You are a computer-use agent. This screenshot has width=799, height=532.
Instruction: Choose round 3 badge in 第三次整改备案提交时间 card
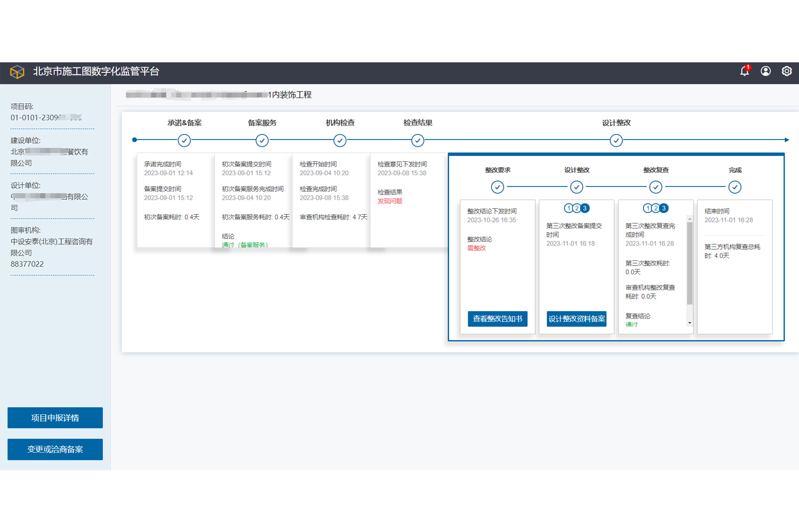tap(585, 208)
